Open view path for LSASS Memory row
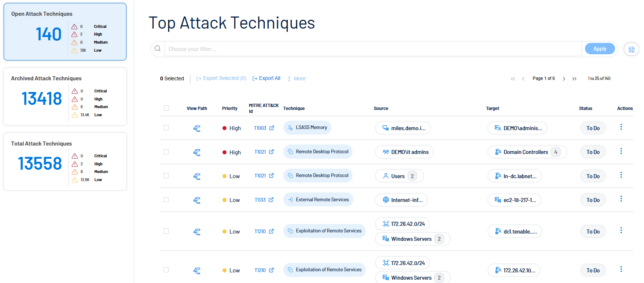Viewport: 644px width, 283px height. click(197, 128)
